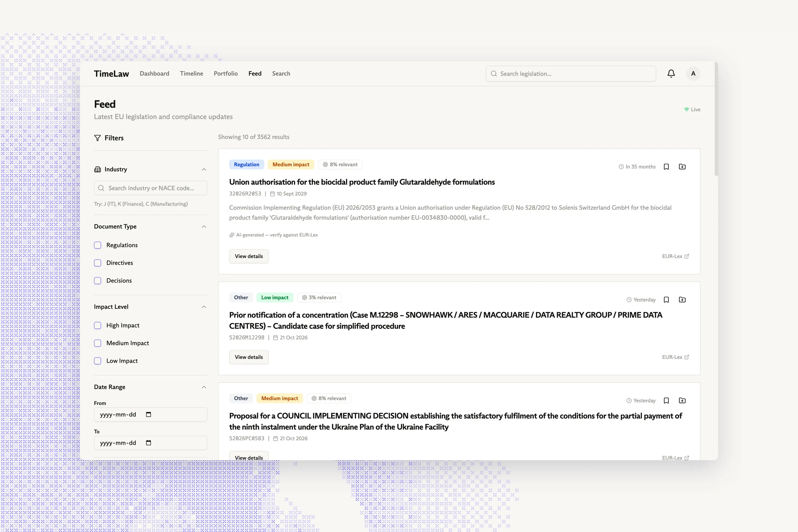Open EUR-Lex link for case 52026M12298
798x532 pixels.
[676, 357]
